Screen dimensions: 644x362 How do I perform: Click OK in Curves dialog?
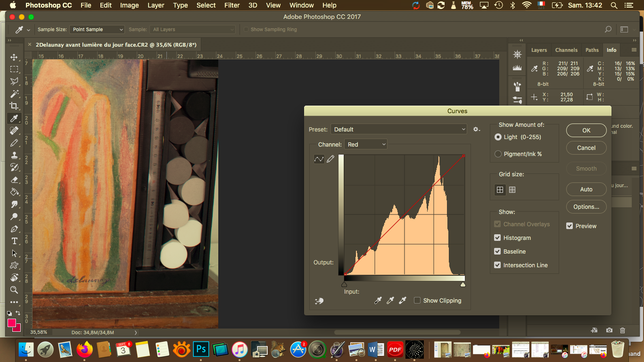coord(586,131)
